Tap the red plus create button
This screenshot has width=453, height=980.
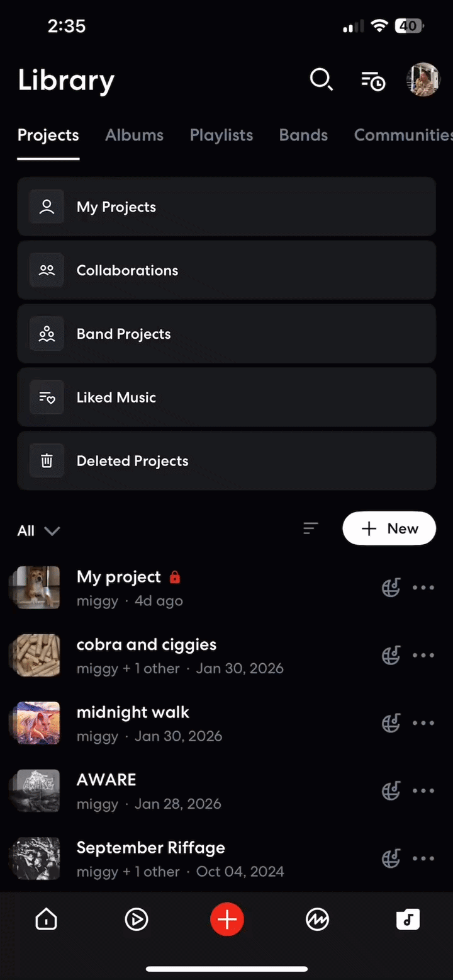227,920
